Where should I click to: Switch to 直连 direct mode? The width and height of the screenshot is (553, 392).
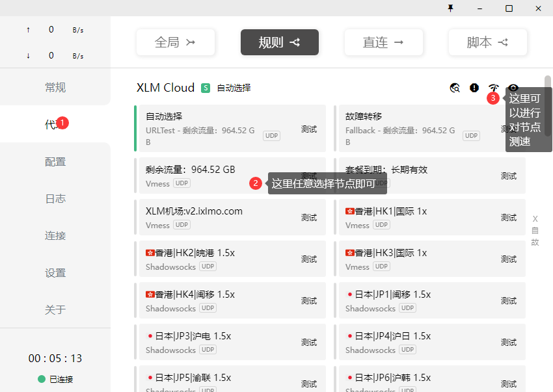point(383,42)
